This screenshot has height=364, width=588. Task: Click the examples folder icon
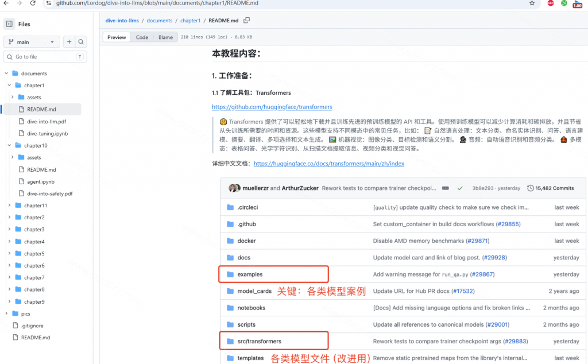click(x=230, y=274)
